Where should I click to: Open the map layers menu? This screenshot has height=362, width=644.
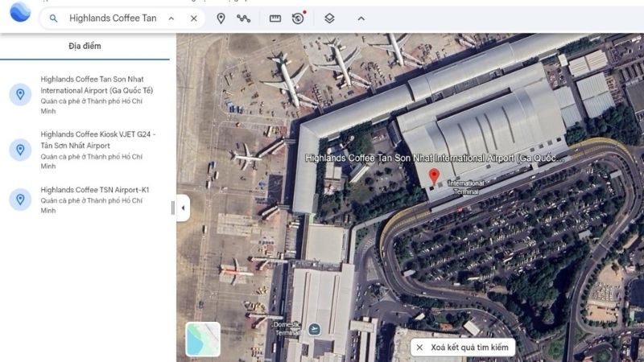[329, 19]
